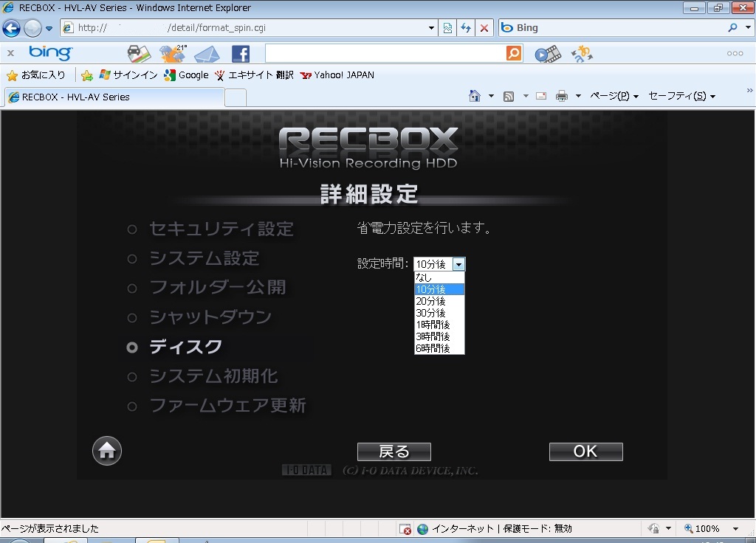Click the refresh page icon

coord(466,28)
